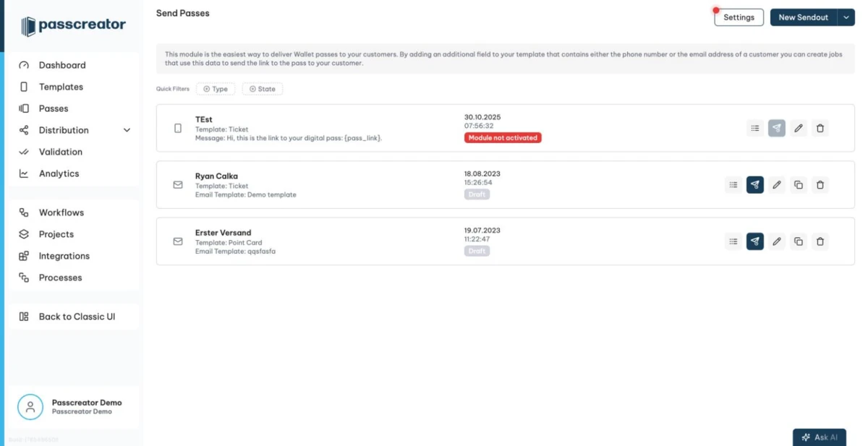Image resolution: width=868 pixels, height=446 pixels.
Task: Click the Passcreator Demo account name
Action: (87, 403)
